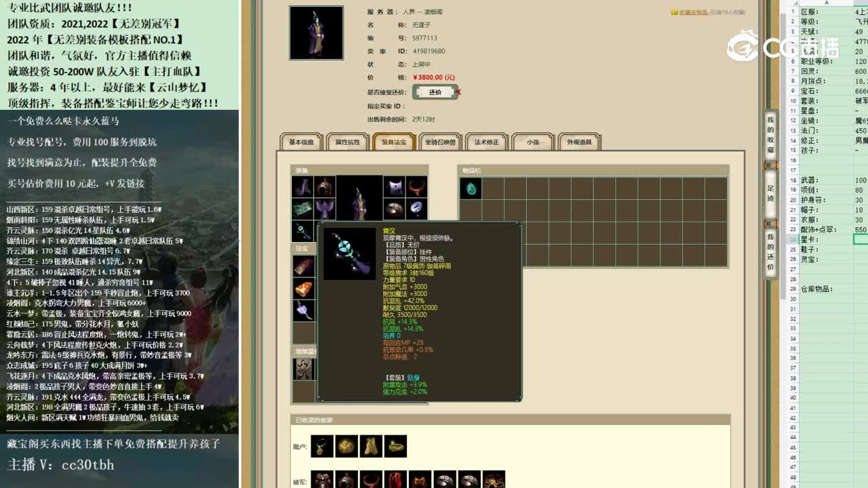Click the orange amulet equipment icon
The image size is (868, 488).
point(416,187)
